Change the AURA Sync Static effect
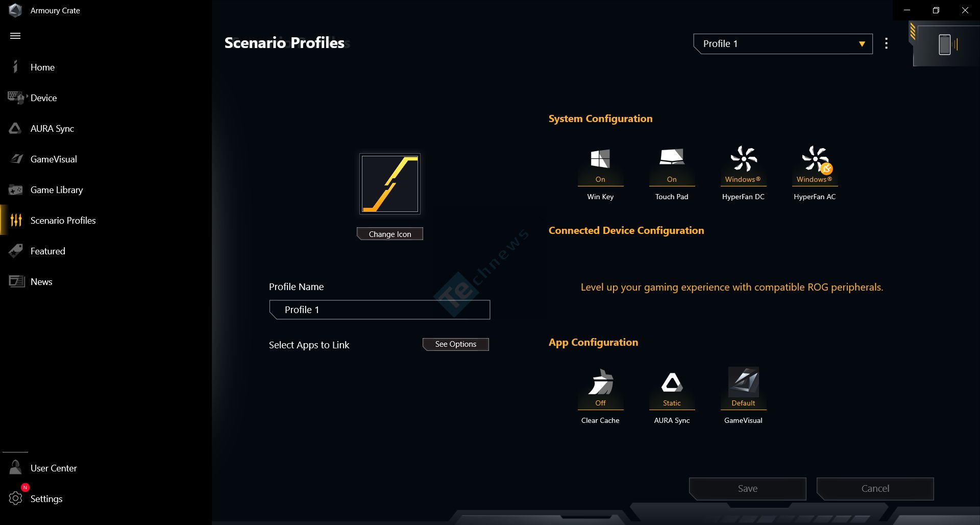980x525 pixels. pyautogui.click(x=672, y=396)
